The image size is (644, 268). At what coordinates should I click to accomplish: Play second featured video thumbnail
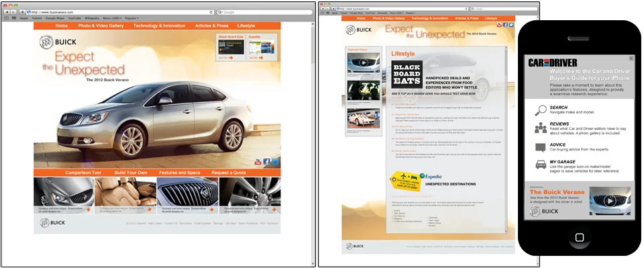pos(364,91)
